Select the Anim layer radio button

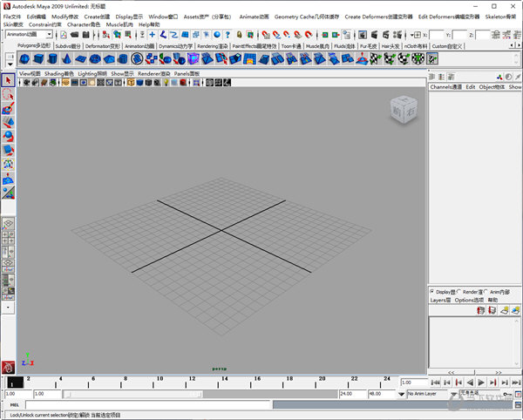click(x=486, y=292)
